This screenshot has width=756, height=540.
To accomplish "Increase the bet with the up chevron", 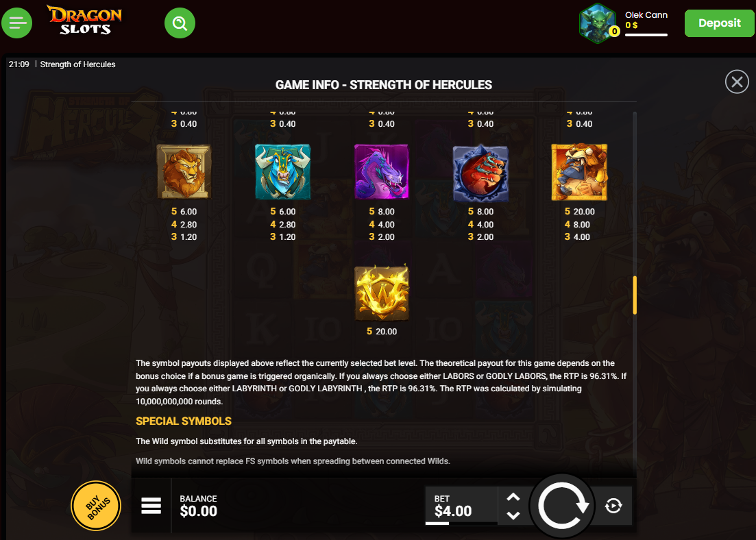I will 513,497.
